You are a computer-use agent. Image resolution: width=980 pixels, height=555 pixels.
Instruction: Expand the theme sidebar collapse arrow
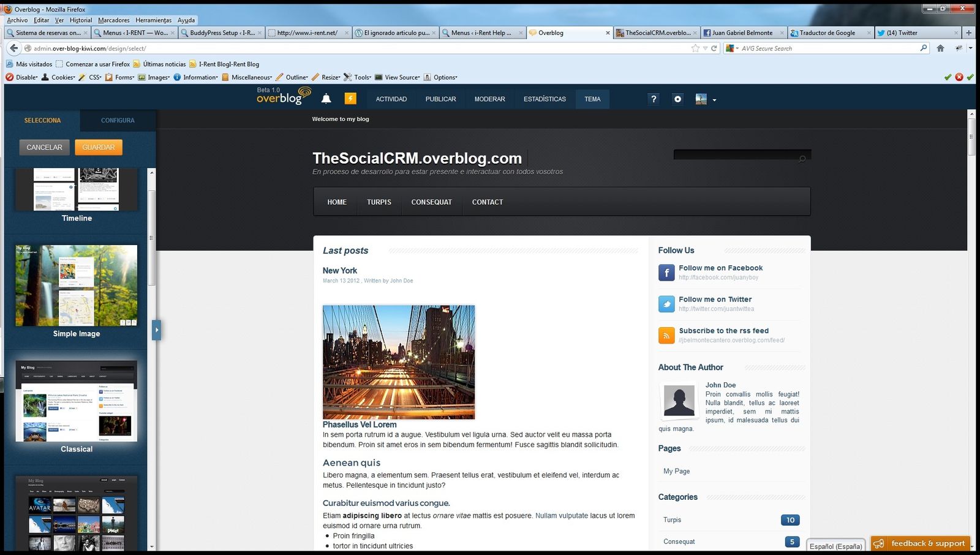click(x=156, y=330)
